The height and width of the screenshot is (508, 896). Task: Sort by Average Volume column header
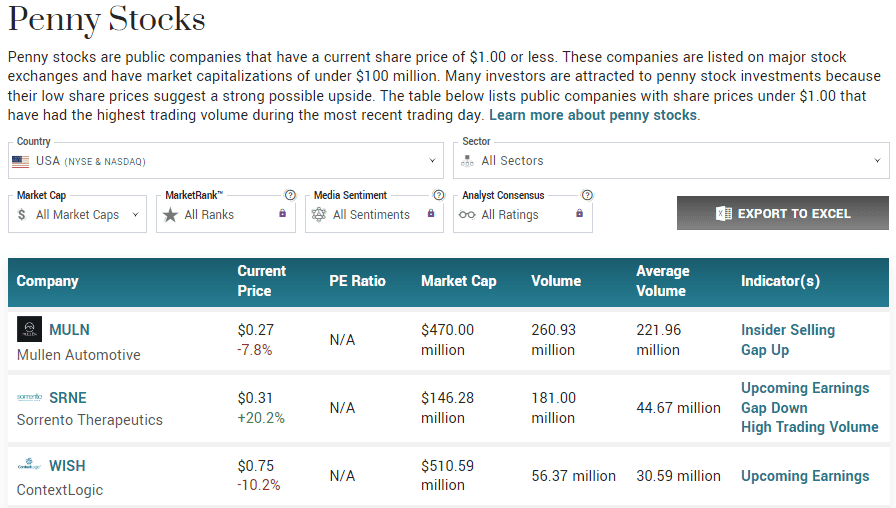tap(663, 281)
